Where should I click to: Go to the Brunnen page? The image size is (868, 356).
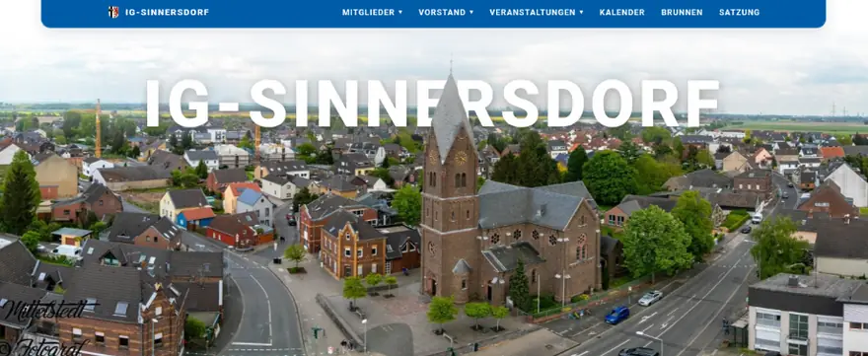click(682, 12)
